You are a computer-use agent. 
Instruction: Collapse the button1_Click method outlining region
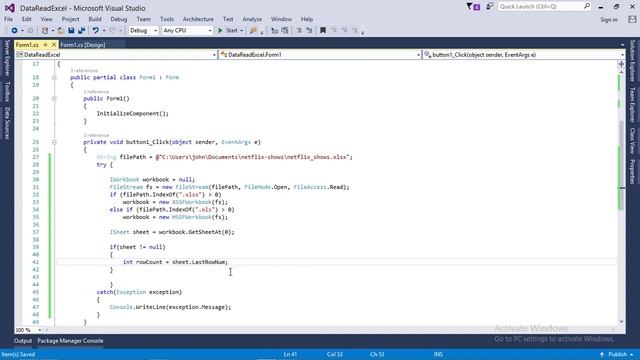54,142
